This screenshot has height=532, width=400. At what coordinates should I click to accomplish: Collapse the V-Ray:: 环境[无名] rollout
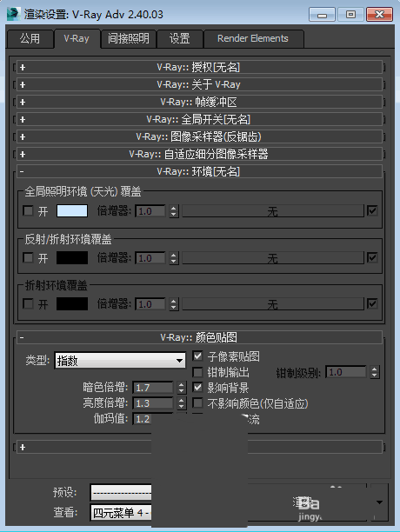pyautogui.click(x=199, y=171)
